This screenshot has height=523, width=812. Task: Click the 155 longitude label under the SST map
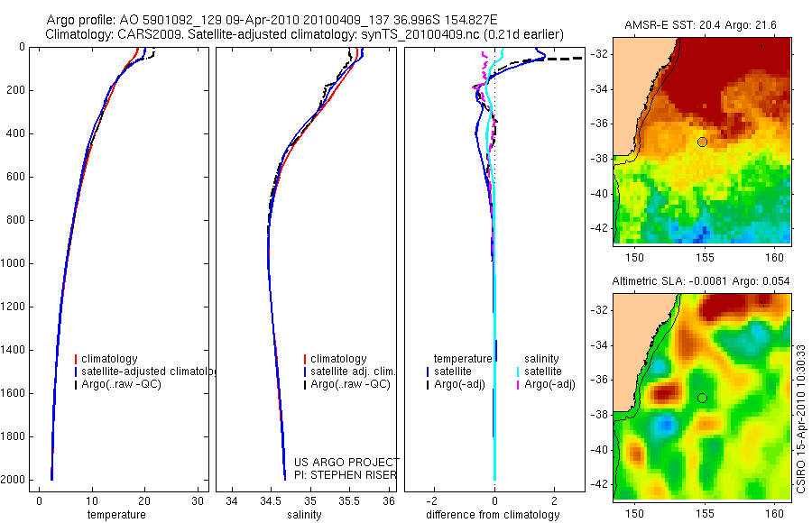click(x=705, y=257)
